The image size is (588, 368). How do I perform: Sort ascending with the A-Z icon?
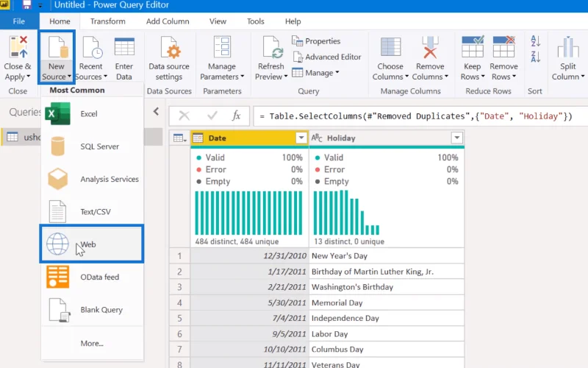(x=536, y=40)
